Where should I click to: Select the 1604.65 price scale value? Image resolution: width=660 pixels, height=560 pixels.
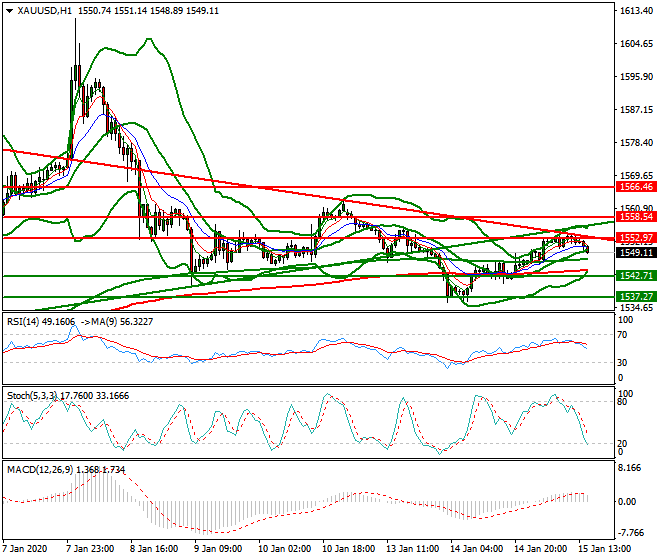(x=636, y=44)
